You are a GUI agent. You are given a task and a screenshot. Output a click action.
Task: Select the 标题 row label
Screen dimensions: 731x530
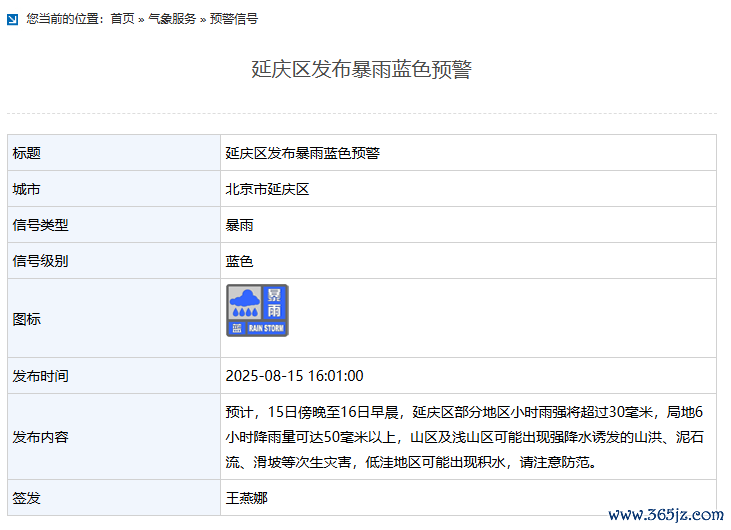tap(27, 153)
